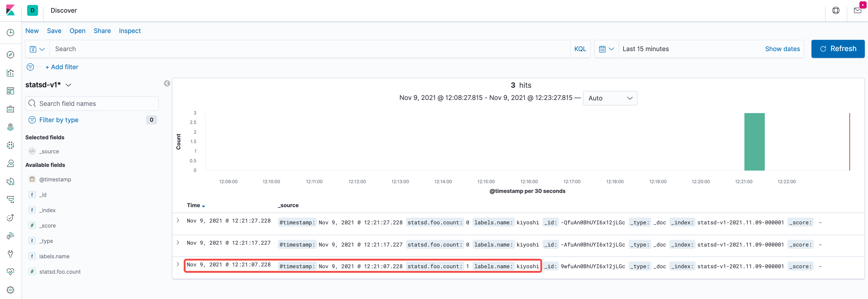Screen dimensions: 868x299
Task: Select the Inspect menu item
Action: (x=130, y=31)
